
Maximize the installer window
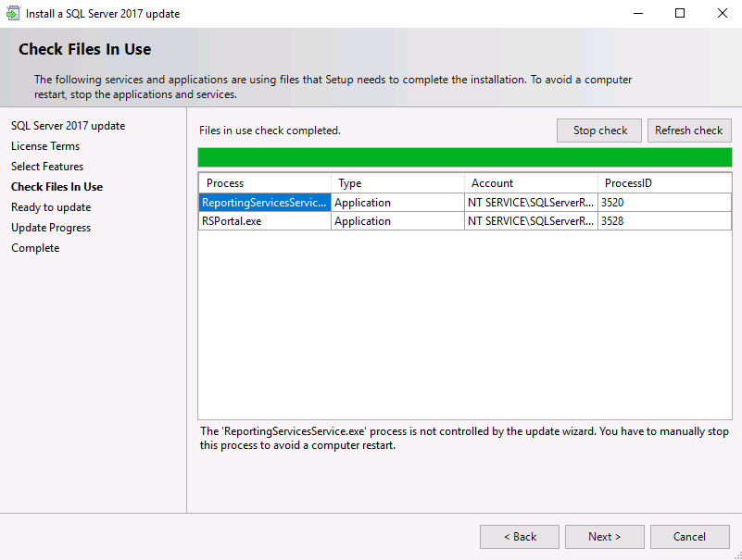coord(680,13)
